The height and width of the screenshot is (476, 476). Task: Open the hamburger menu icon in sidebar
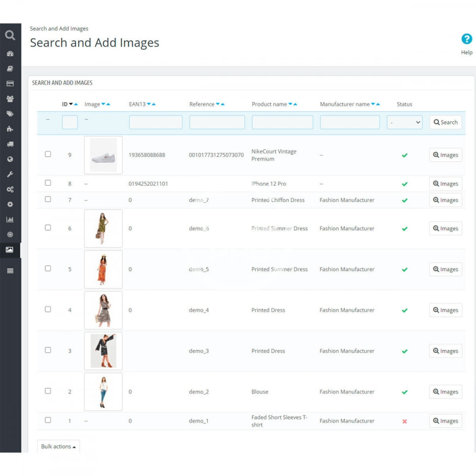pyautogui.click(x=10, y=270)
